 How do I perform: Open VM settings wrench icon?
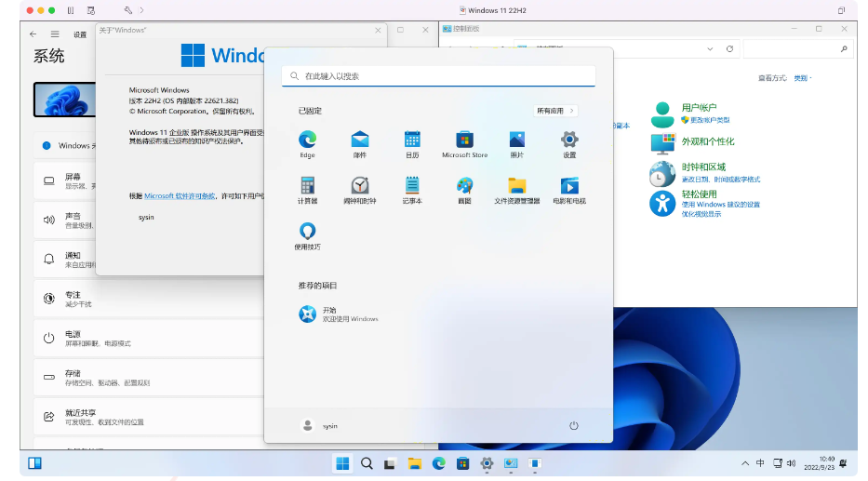click(x=127, y=10)
